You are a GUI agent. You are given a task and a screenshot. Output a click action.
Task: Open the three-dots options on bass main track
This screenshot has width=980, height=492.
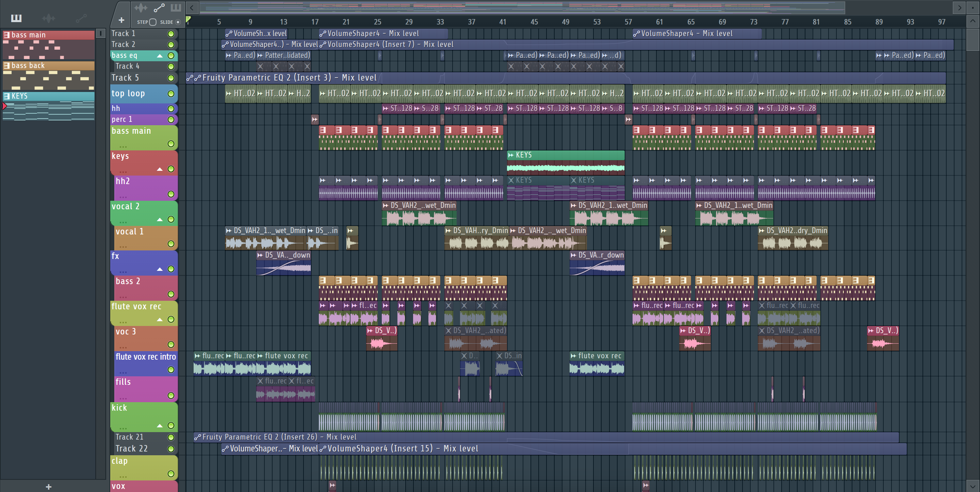tap(123, 147)
